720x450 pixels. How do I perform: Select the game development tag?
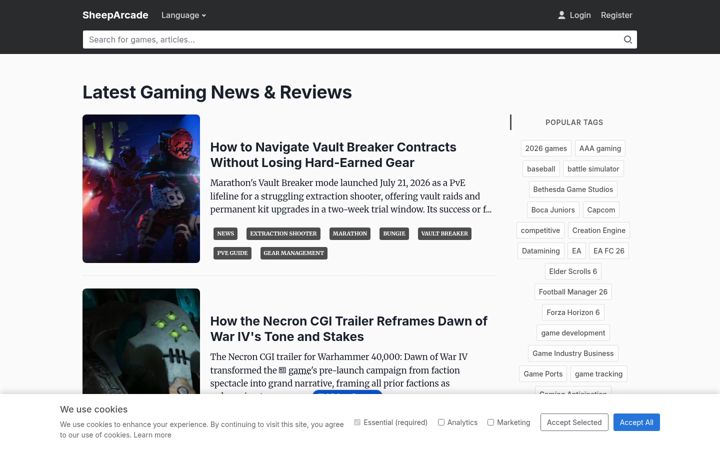tap(573, 333)
